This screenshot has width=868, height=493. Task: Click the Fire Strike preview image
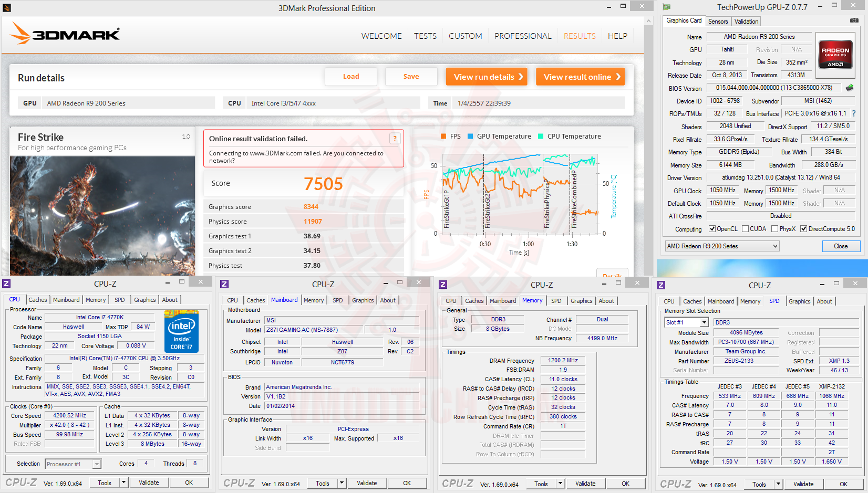102,216
